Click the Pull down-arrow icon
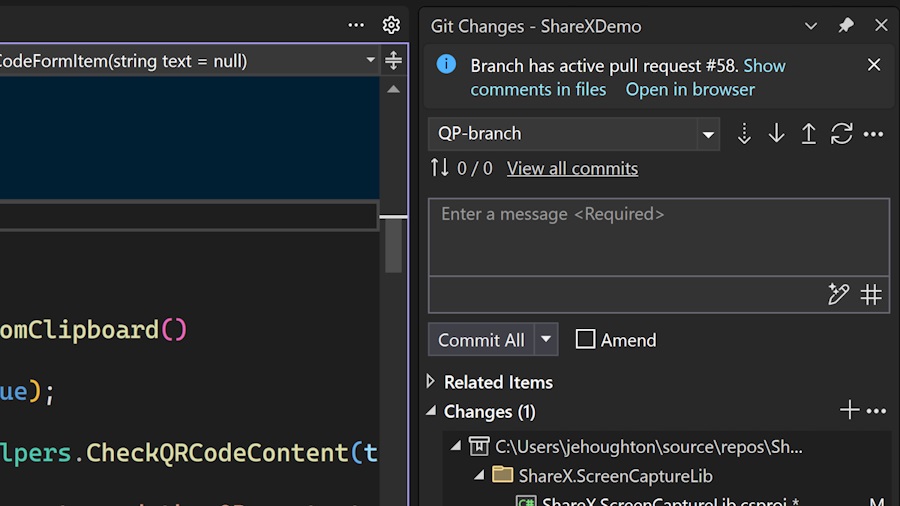This screenshot has height=506, width=900. click(776, 134)
